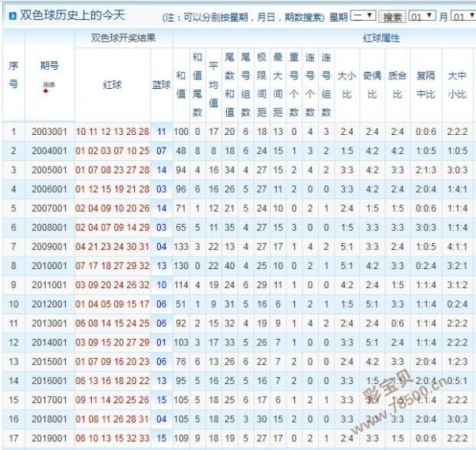The image size is (476, 450).
Task: Click red balls 07 17 18 27 29 32
Action: [x=113, y=266]
